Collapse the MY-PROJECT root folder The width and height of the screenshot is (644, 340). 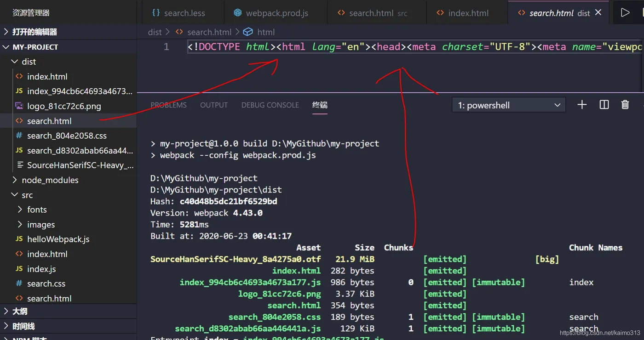point(68,47)
